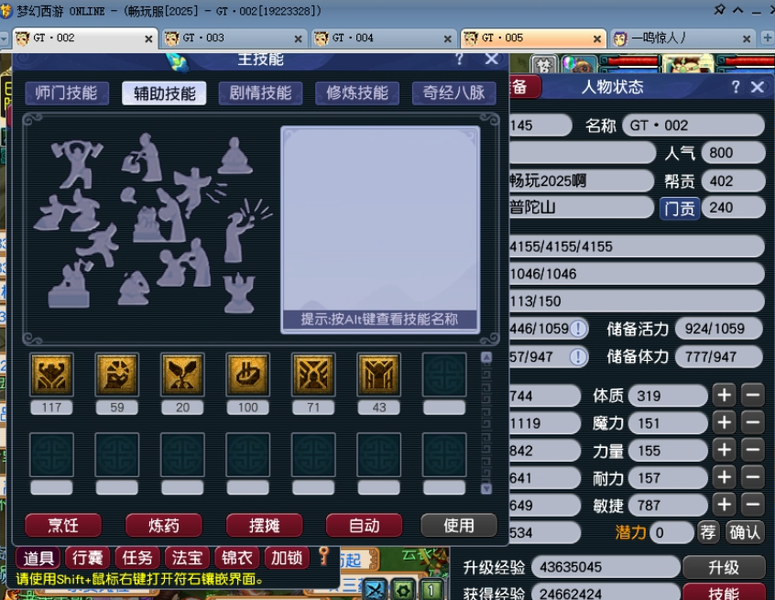Click the 自动 button

click(x=364, y=525)
